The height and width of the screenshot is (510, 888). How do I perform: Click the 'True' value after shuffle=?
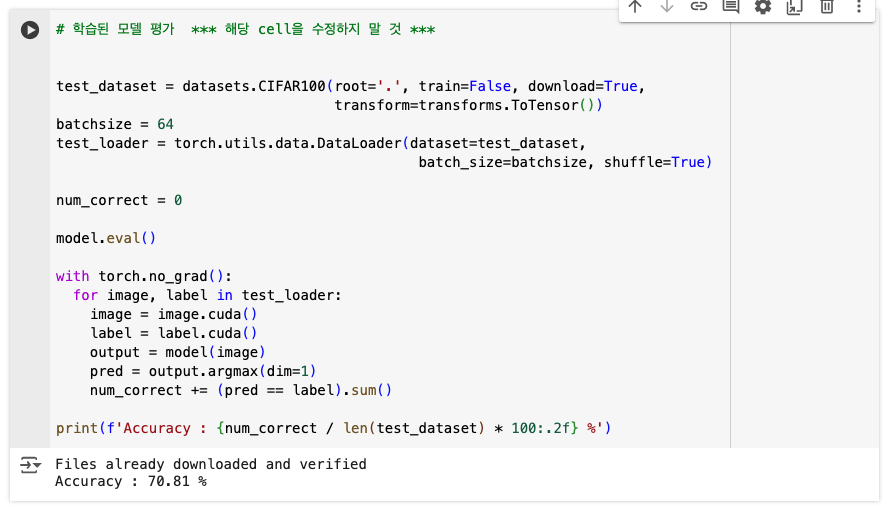click(x=688, y=162)
